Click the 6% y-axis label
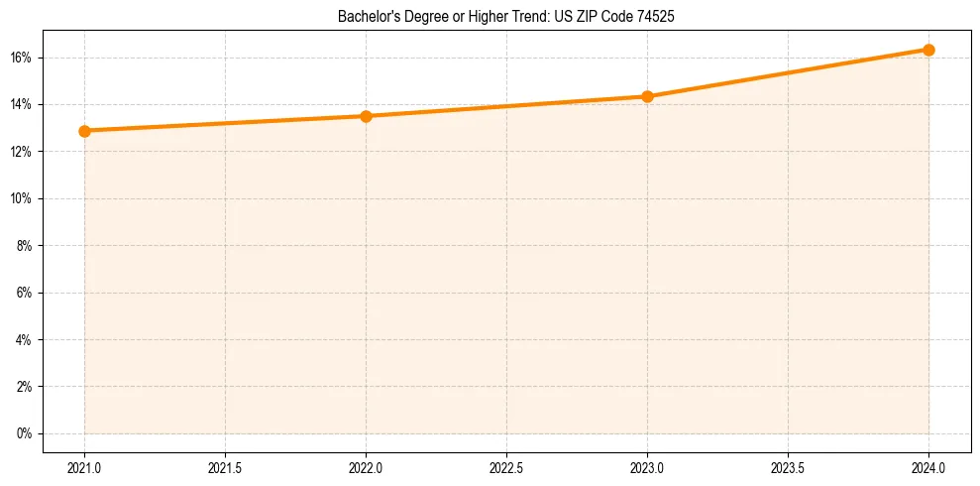980x486 pixels. pos(23,293)
